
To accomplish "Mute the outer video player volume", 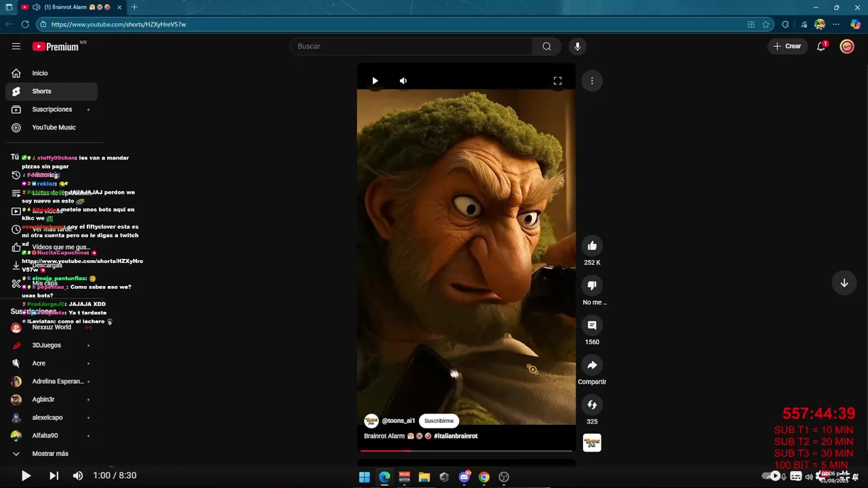I will point(78,476).
